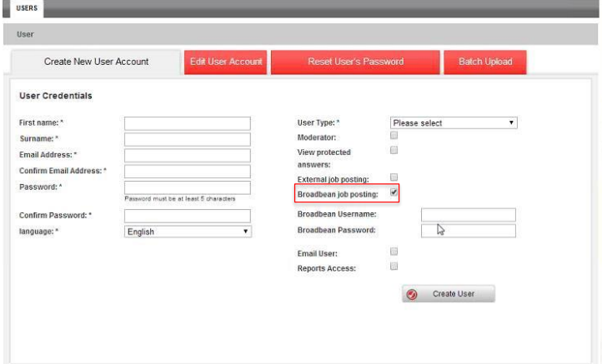Enable the Moderator checkbox
Viewport: 602px width, 364px height.
(394, 136)
